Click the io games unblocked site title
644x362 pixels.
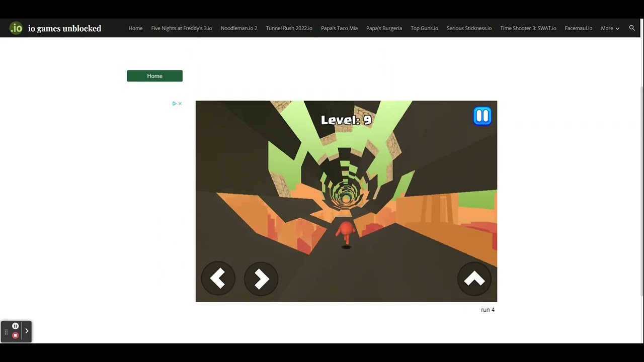[64, 29]
